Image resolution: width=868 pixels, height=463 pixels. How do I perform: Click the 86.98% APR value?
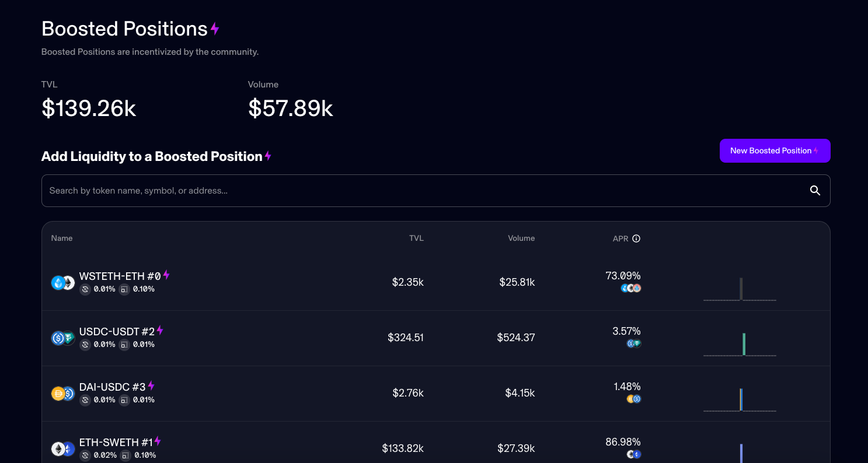(x=623, y=441)
